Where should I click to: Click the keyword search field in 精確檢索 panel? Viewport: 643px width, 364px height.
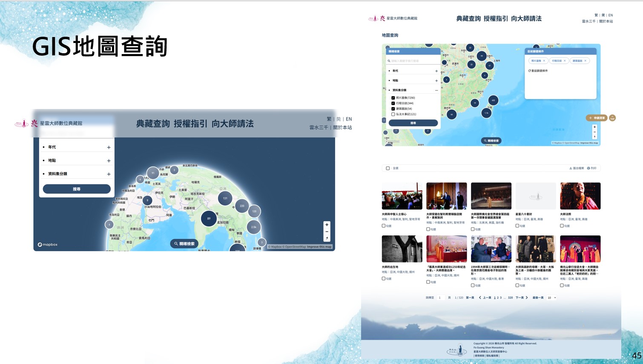point(413,61)
